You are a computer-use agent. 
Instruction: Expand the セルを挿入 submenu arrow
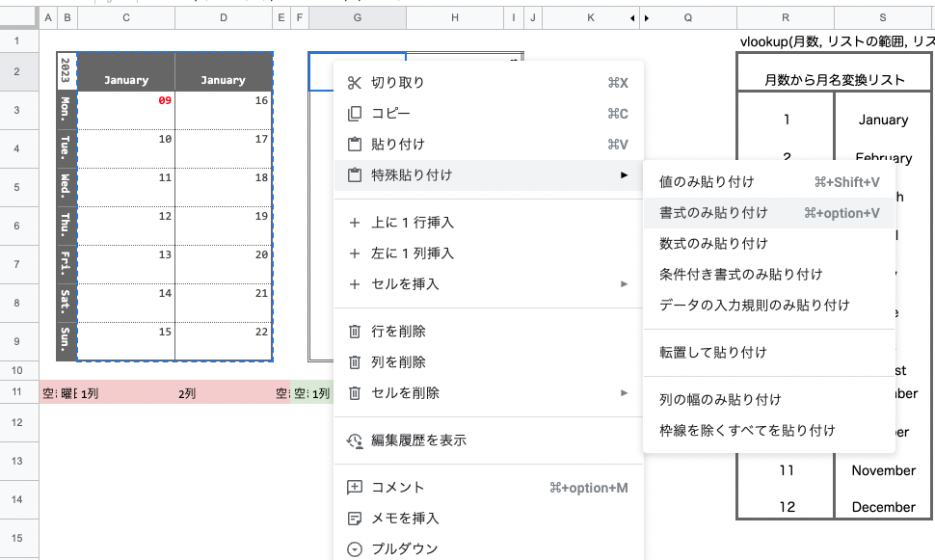[x=624, y=284]
